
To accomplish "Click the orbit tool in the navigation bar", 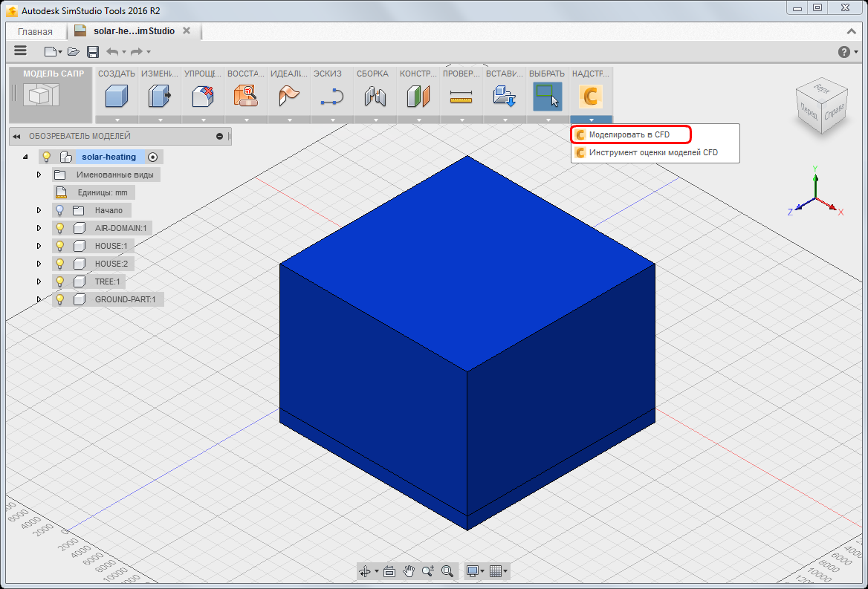I will 365,571.
